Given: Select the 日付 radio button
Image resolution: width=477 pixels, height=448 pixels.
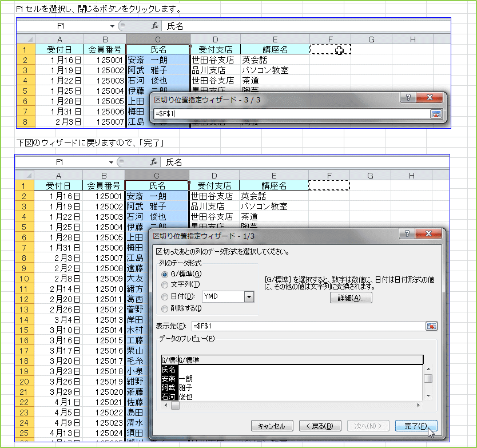Looking at the screenshot, I should tap(165, 297).
